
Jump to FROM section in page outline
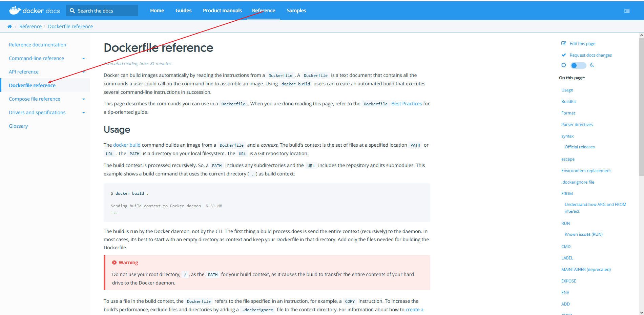pos(567,194)
